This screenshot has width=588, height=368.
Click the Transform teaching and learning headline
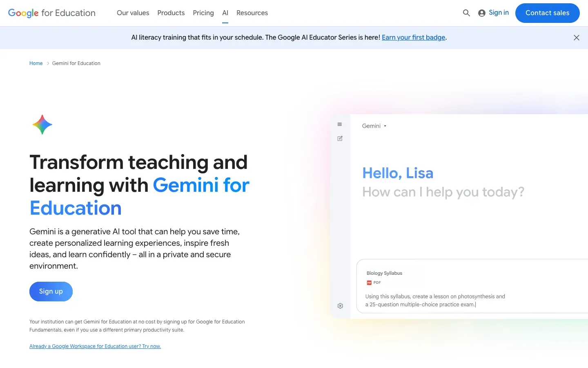tap(139, 185)
